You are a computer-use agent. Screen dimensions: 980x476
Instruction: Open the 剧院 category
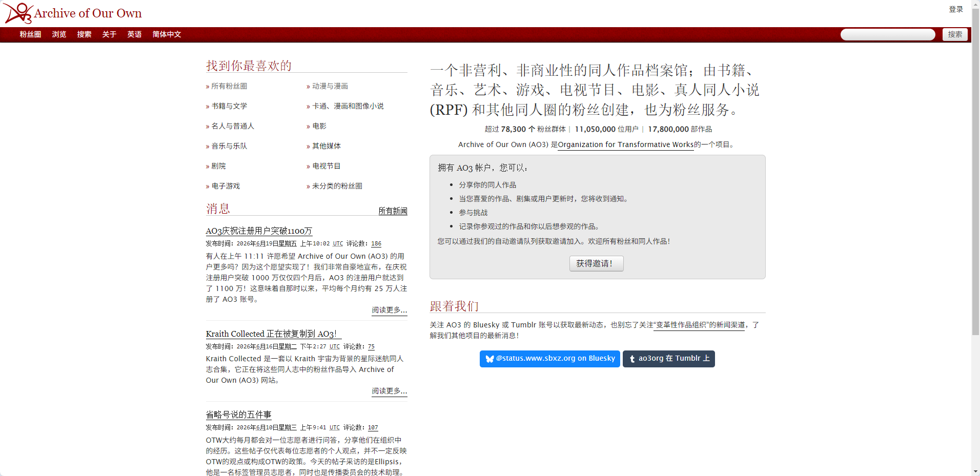coord(218,166)
